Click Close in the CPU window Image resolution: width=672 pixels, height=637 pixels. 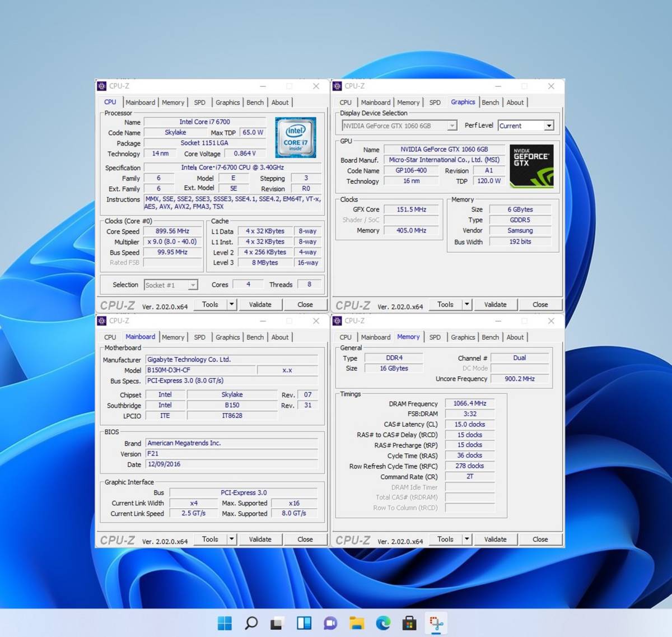tap(305, 304)
